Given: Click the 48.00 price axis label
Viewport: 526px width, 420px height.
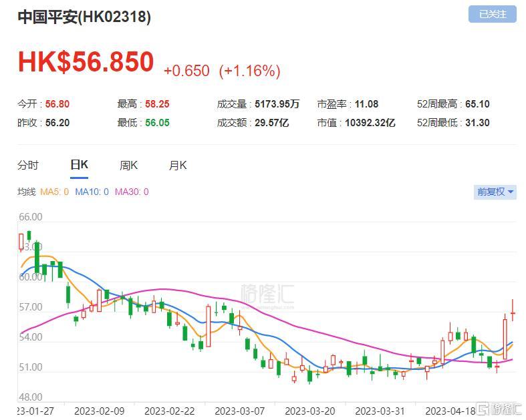Looking at the screenshot, I should [31, 397].
